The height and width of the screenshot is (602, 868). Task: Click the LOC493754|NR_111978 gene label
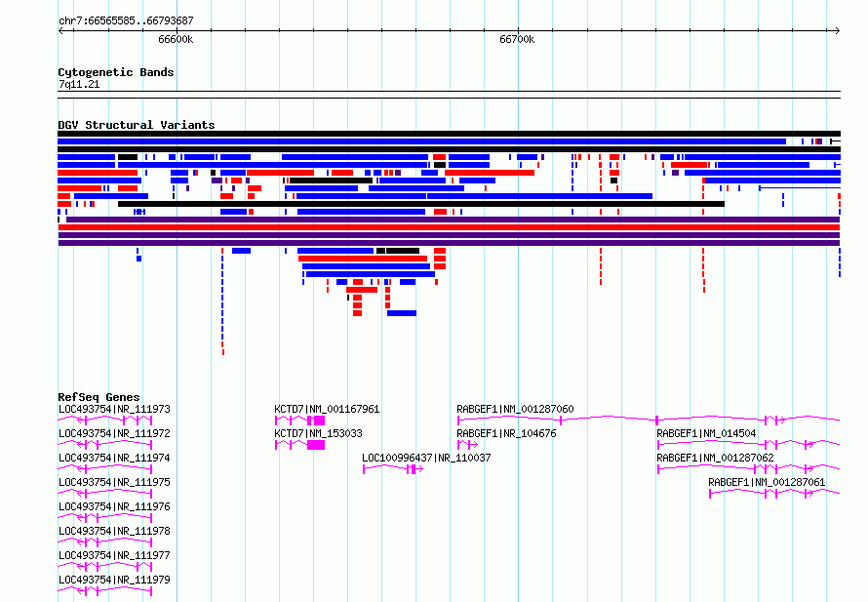coord(114,531)
